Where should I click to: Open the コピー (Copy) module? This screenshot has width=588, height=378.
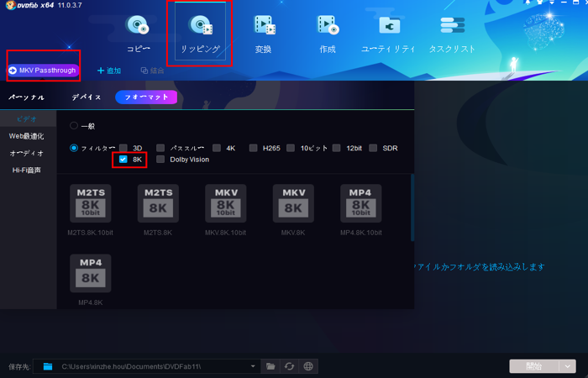pyautogui.click(x=139, y=34)
